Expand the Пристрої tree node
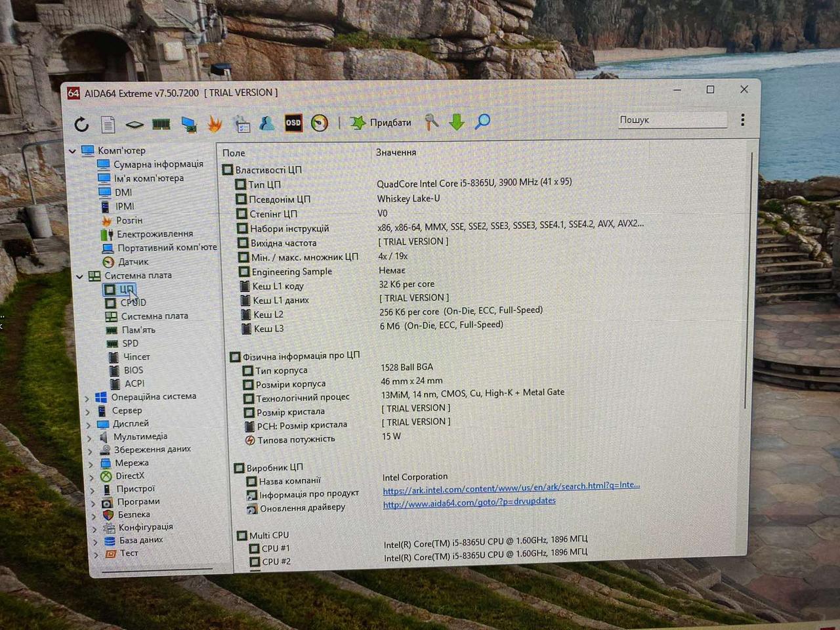Viewport: 840px width, 630px height. pos(93,490)
